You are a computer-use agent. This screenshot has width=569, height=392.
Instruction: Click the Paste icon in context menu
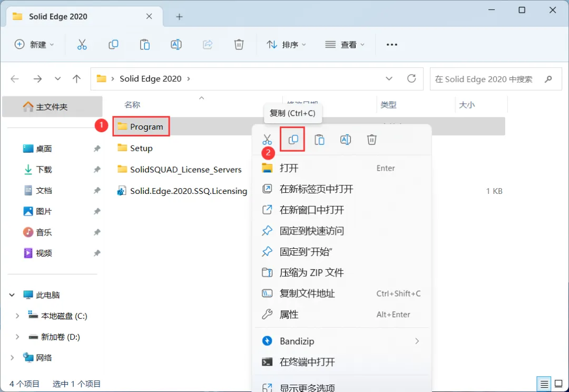[x=319, y=140]
